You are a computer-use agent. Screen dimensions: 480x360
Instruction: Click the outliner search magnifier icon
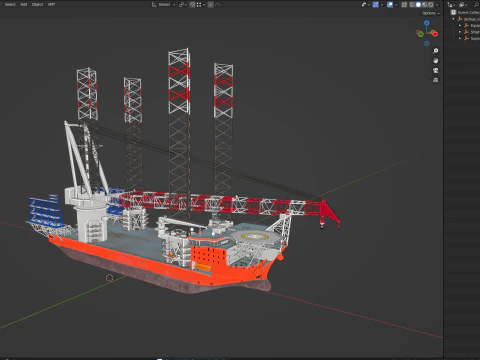[476, 5]
